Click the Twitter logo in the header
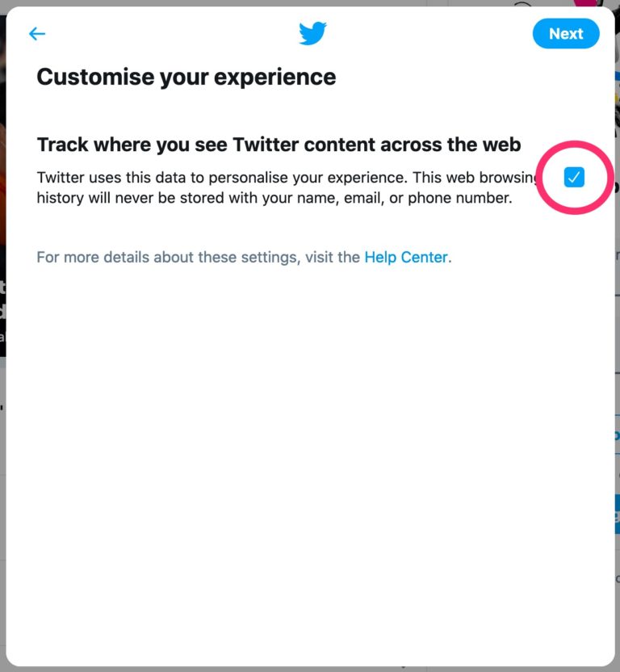Screen dimensions: 620x672 pyautogui.click(x=312, y=33)
